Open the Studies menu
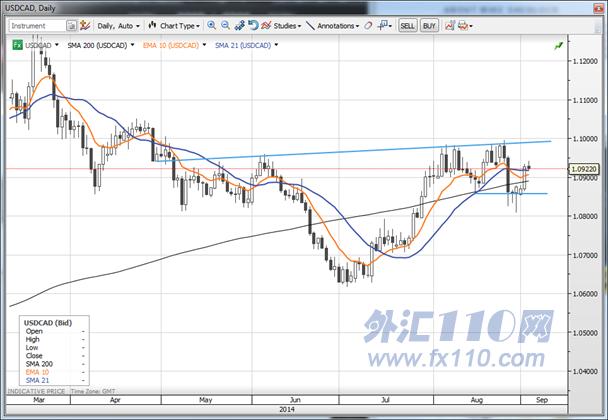The image size is (608, 420). (287, 26)
